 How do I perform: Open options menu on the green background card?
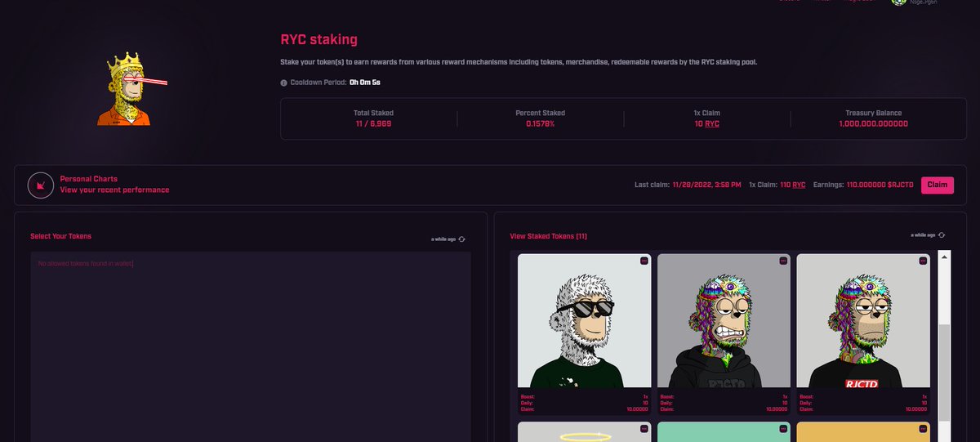[x=783, y=429]
